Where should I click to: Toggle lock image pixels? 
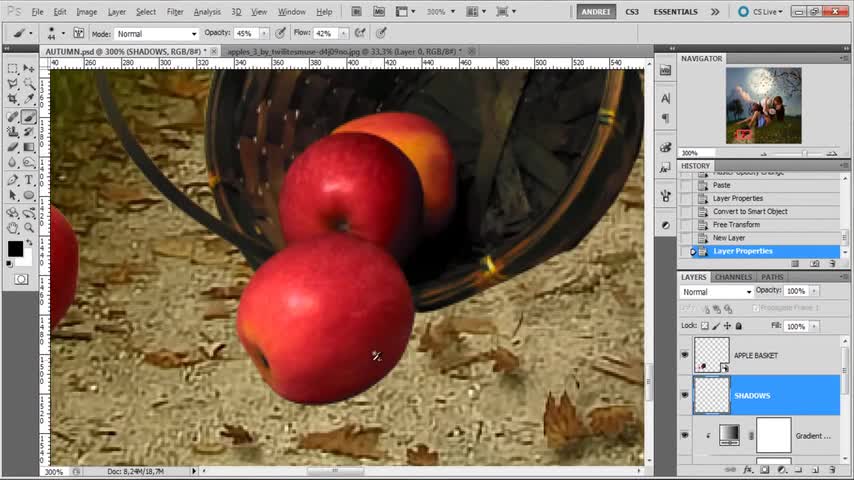point(716,326)
